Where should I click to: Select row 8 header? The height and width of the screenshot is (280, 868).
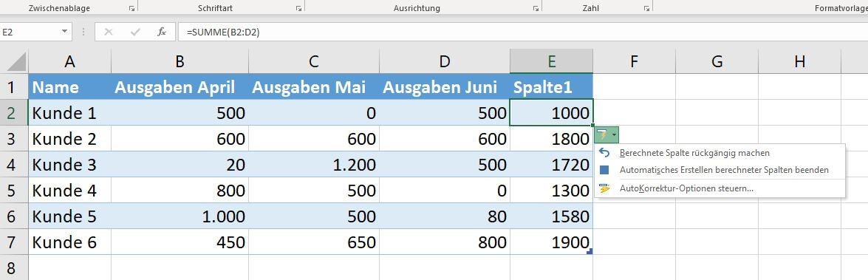click(x=14, y=268)
